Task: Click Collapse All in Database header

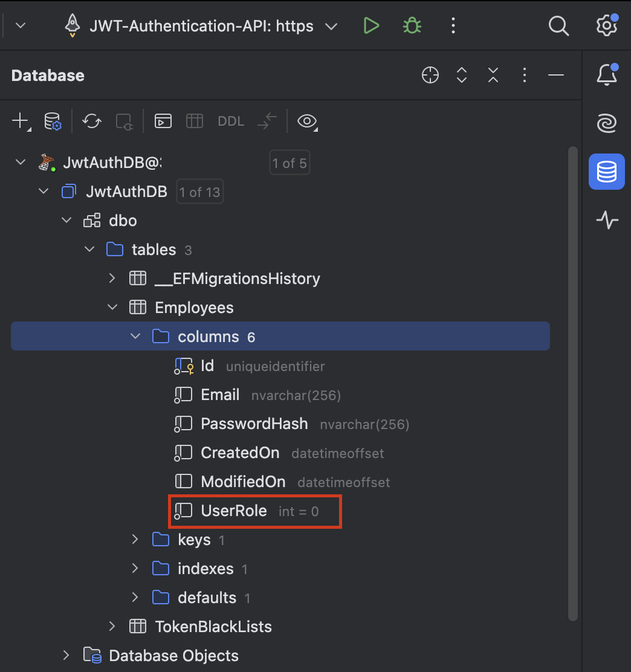Action: pos(493,76)
